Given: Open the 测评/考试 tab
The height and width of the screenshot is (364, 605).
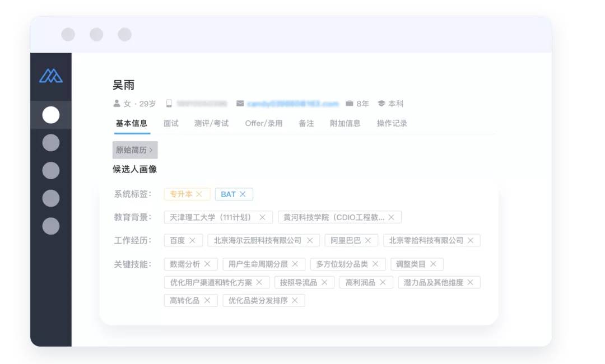Looking at the screenshot, I should pyautogui.click(x=211, y=123).
